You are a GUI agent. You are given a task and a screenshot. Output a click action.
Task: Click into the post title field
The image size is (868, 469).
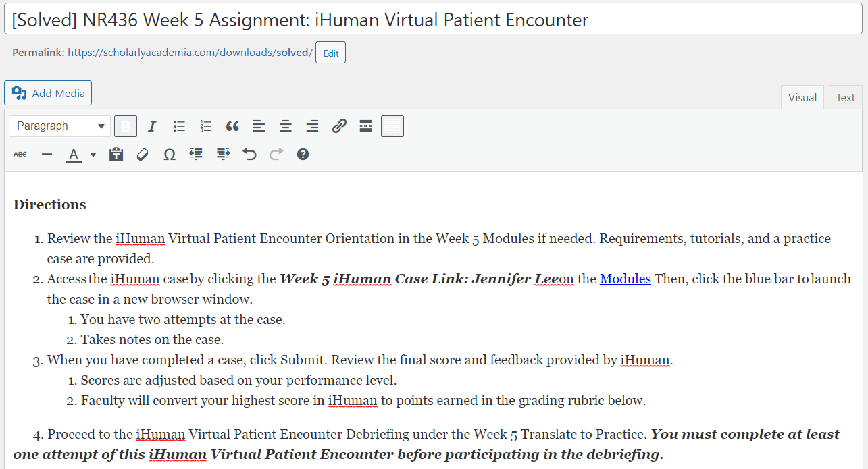pyautogui.click(x=434, y=20)
